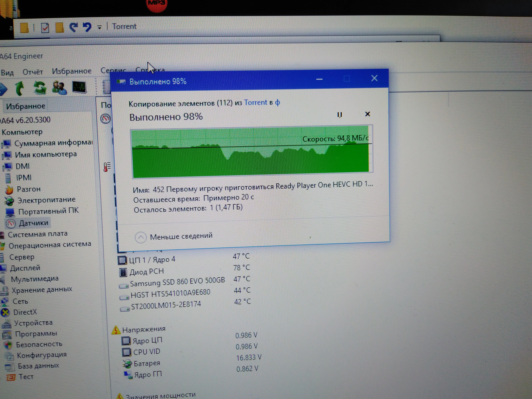Open the Отчёт menu
The height and width of the screenshot is (399, 532).
pos(32,72)
